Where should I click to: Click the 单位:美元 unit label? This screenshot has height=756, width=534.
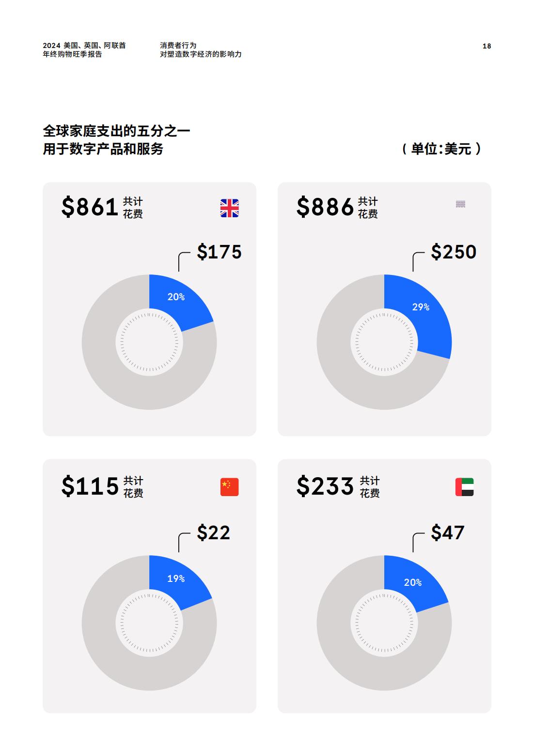tap(441, 149)
